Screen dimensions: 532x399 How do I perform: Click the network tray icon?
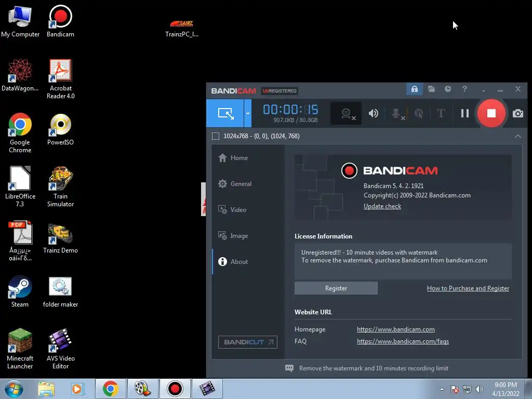(467, 389)
